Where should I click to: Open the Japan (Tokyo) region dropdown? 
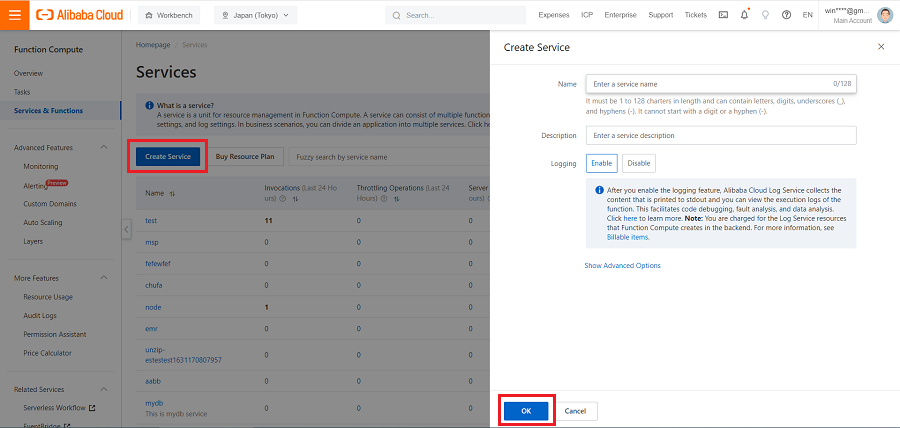pos(255,15)
